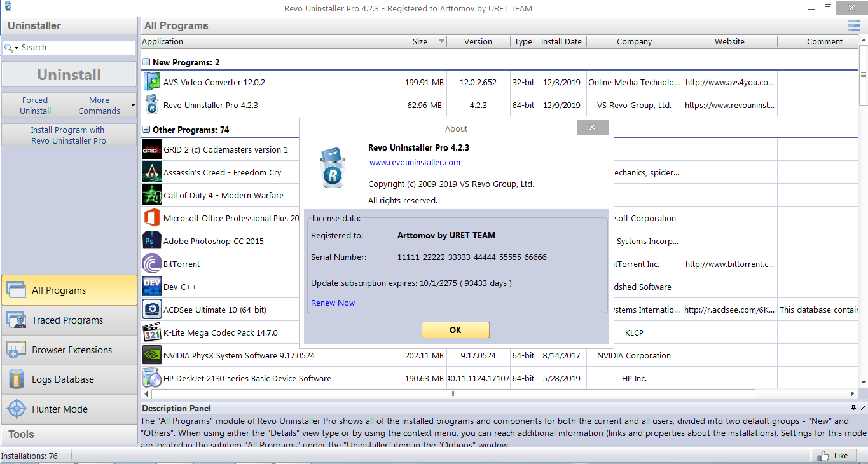The width and height of the screenshot is (868, 464).
Task: Click the Renew Now link
Action: point(333,303)
